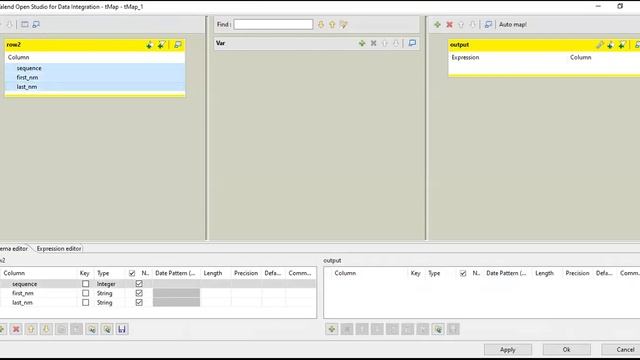640x360 pixels.
Task: Open the Type dropdown for last_nm (String)
Action: click(109, 302)
